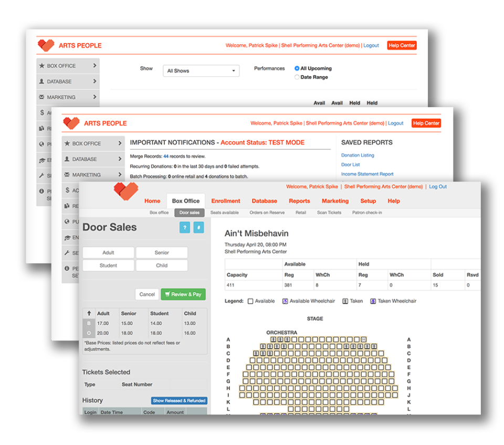504x445 pixels.
Task: Select rightmost seat in orchestra row A
Action: (363, 339)
